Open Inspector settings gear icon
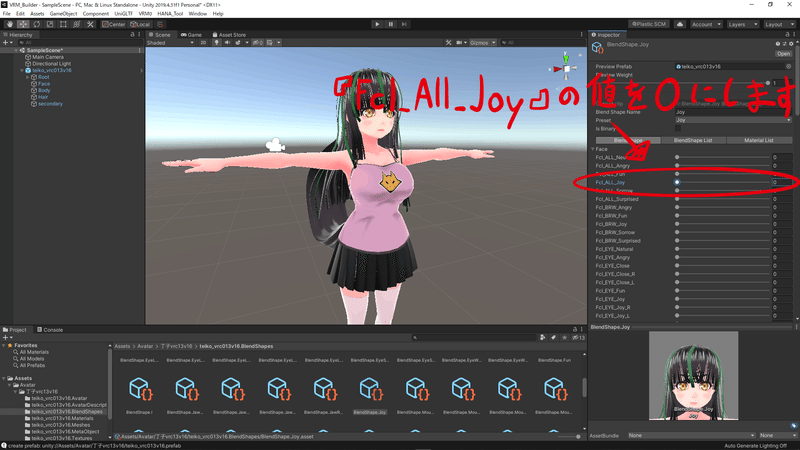 click(x=791, y=44)
